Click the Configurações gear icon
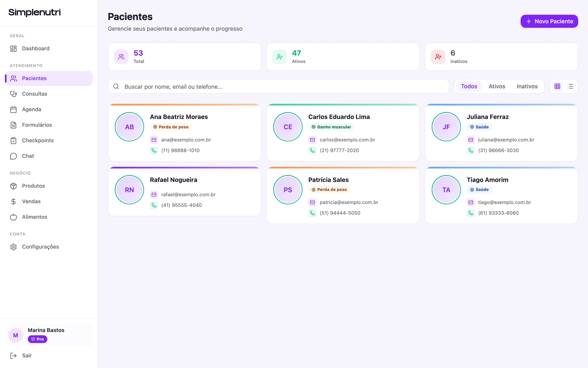588x368 pixels. pyautogui.click(x=13, y=247)
